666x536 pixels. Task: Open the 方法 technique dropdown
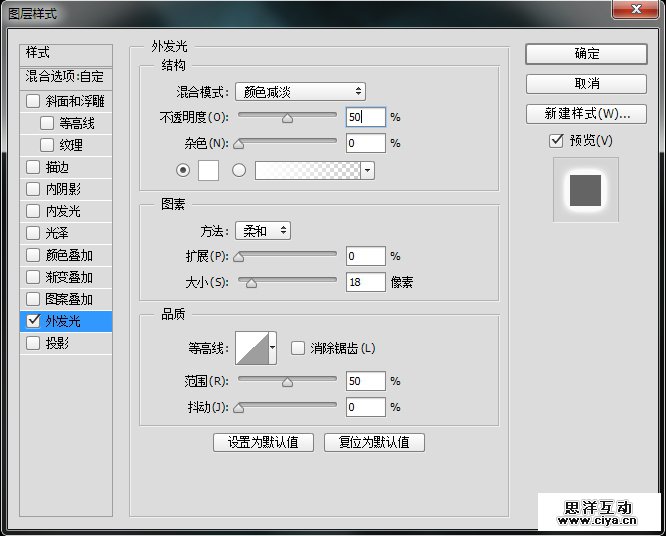262,231
